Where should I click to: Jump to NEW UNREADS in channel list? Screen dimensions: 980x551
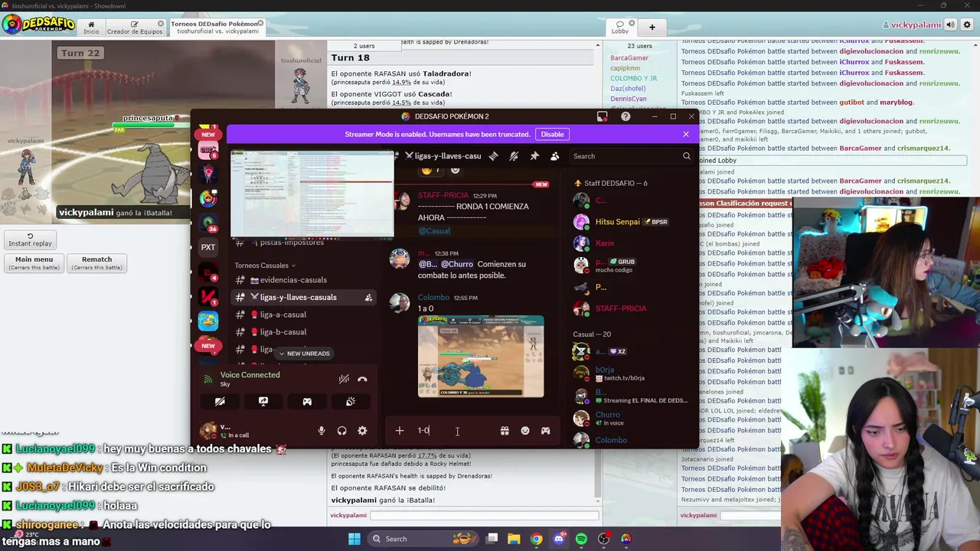tap(303, 354)
